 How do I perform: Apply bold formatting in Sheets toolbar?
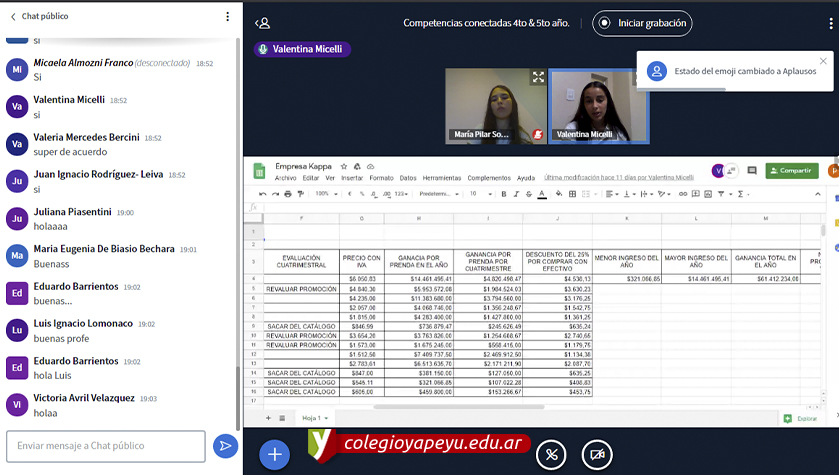[x=504, y=194]
